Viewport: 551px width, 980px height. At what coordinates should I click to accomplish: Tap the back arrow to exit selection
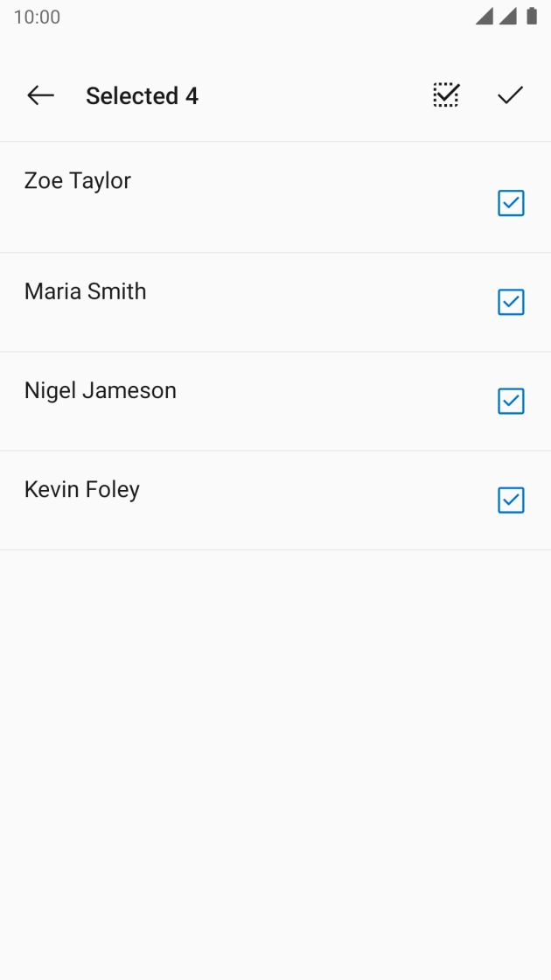40,95
